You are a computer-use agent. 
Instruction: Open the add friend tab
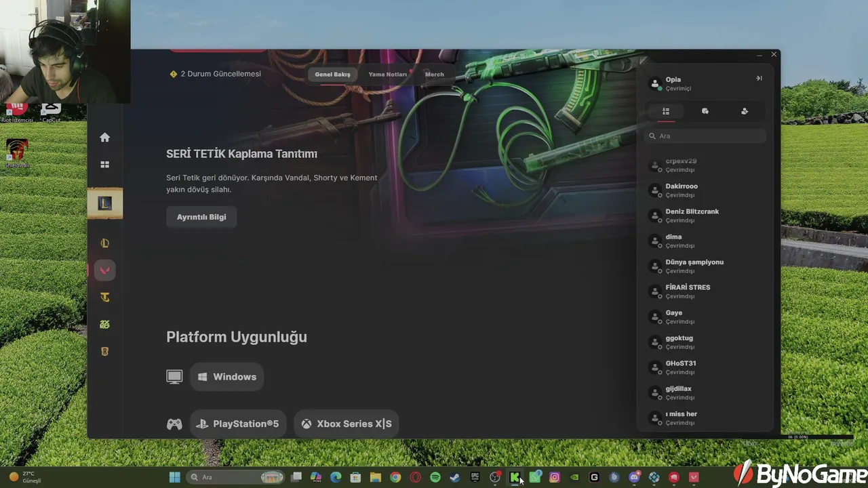coord(745,111)
